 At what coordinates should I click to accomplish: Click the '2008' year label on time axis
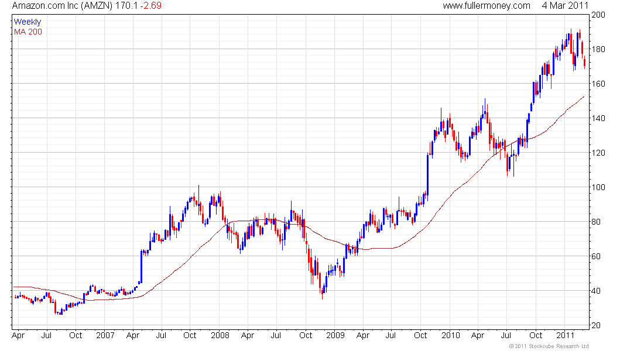click(220, 335)
